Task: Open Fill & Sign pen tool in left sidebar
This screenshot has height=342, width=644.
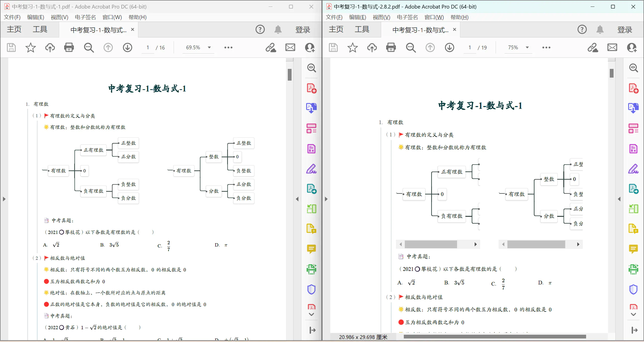Action: coord(311,169)
